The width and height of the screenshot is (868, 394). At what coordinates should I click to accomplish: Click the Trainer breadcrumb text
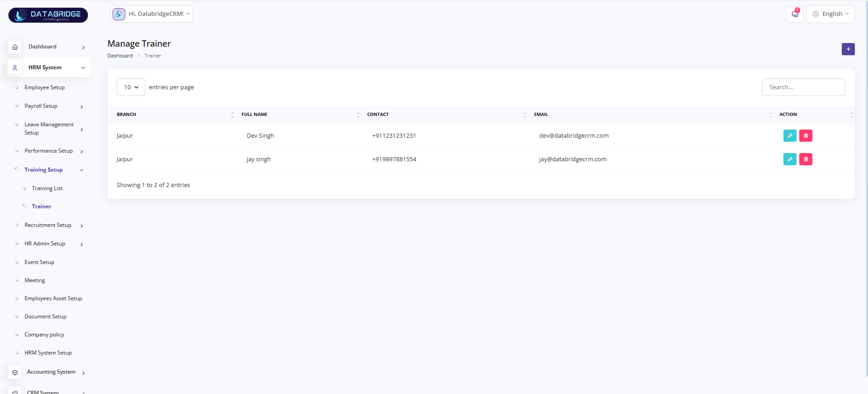(x=153, y=56)
